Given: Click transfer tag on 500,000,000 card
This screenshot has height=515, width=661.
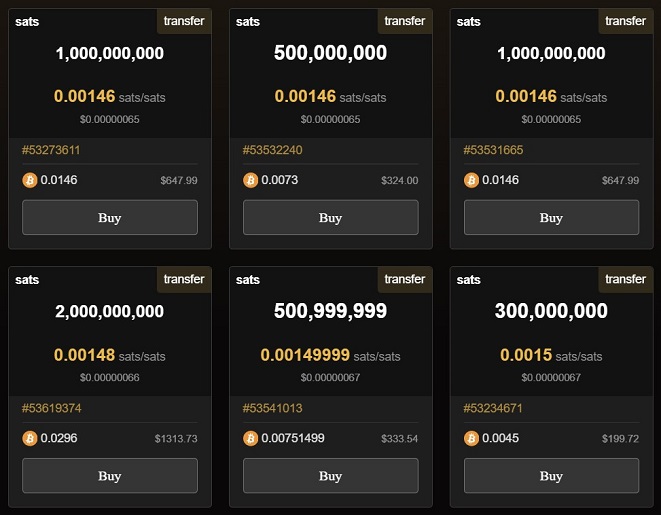Looking at the screenshot, I should point(405,21).
